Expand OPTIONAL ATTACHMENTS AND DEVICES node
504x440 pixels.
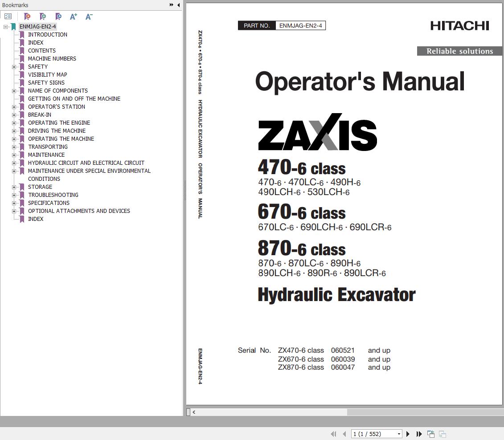pyautogui.click(x=14, y=212)
